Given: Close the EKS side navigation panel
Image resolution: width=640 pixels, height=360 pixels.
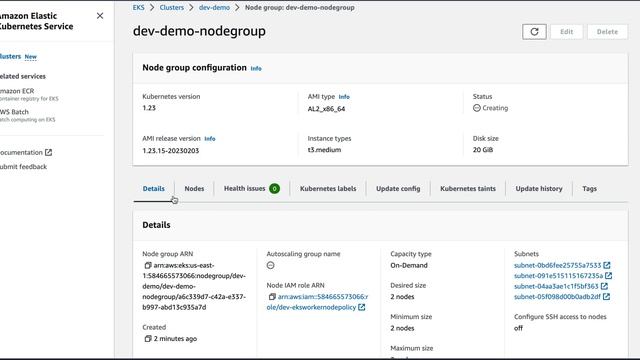Looking at the screenshot, I should click(100, 16).
